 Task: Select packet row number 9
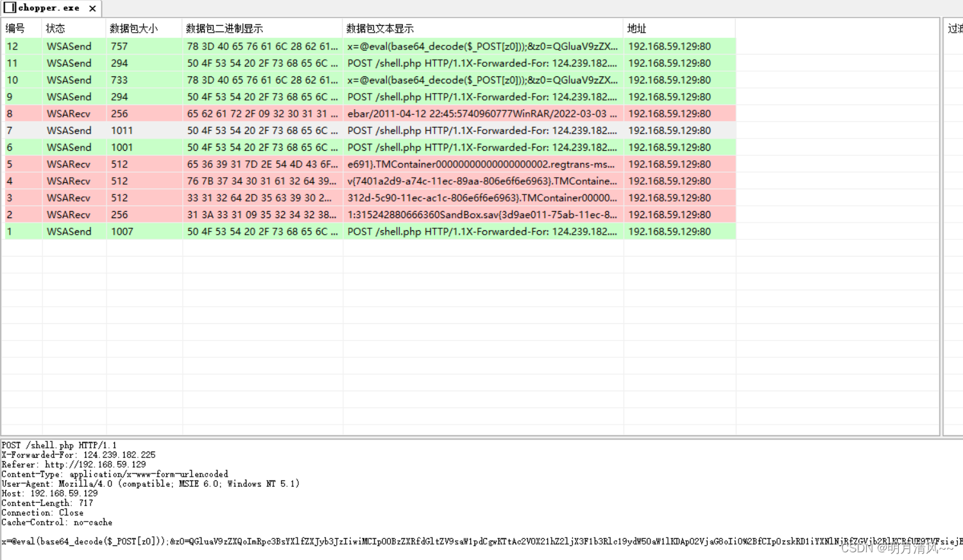pyautogui.click(x=370, y=97)
